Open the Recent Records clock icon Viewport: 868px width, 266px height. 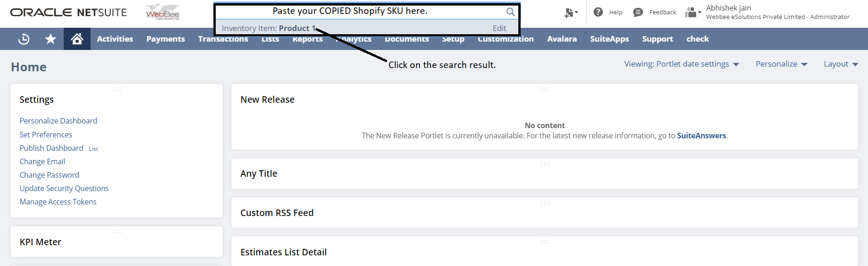pyautogui.click(x=24, y=39)
